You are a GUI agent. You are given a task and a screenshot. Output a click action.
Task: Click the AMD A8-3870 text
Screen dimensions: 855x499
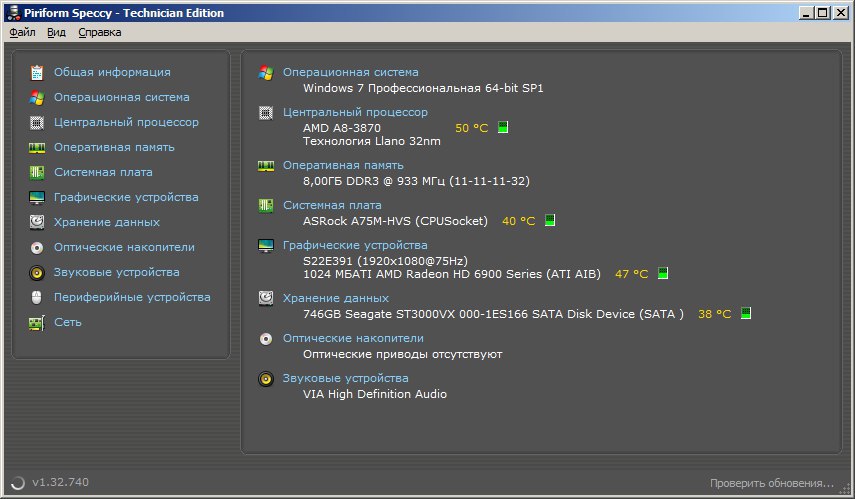tap(342, 128)
